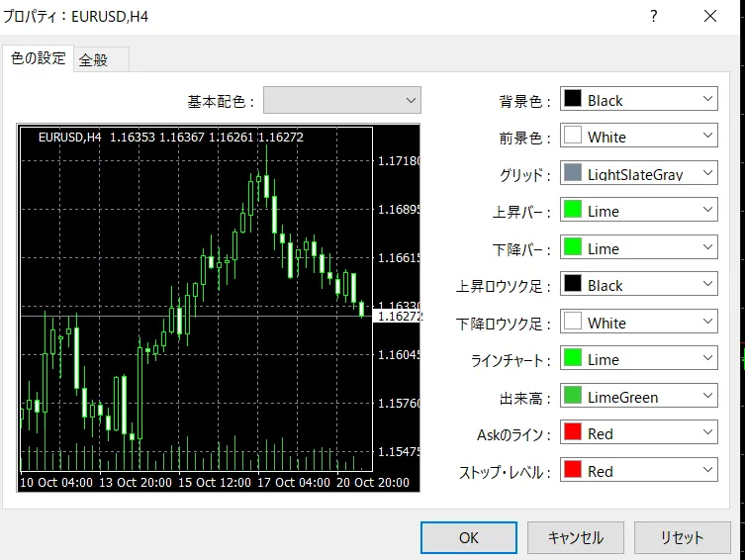Open the 下降バー color dropdown
The image size is (745, 560).
coord(638,247)
